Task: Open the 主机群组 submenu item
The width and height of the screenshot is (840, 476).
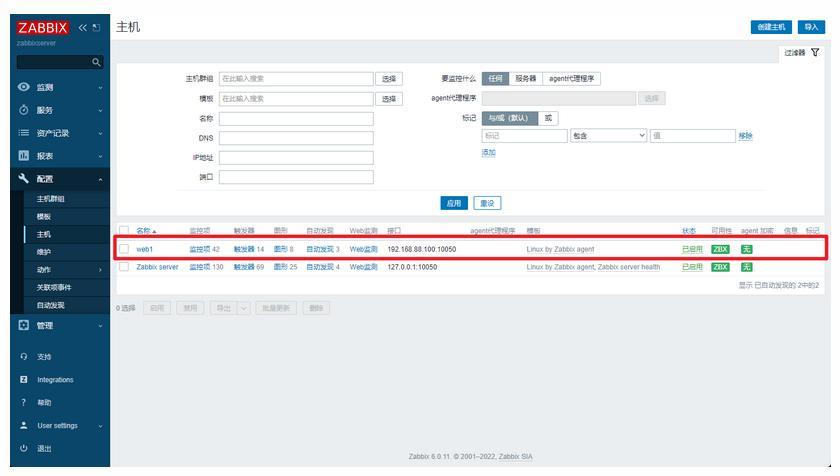Action: point(50,199)
